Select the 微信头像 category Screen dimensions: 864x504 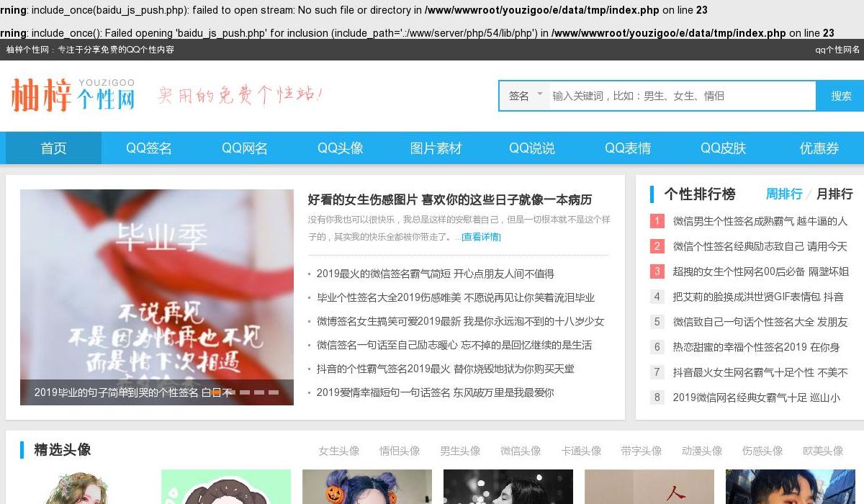[521, 451]
